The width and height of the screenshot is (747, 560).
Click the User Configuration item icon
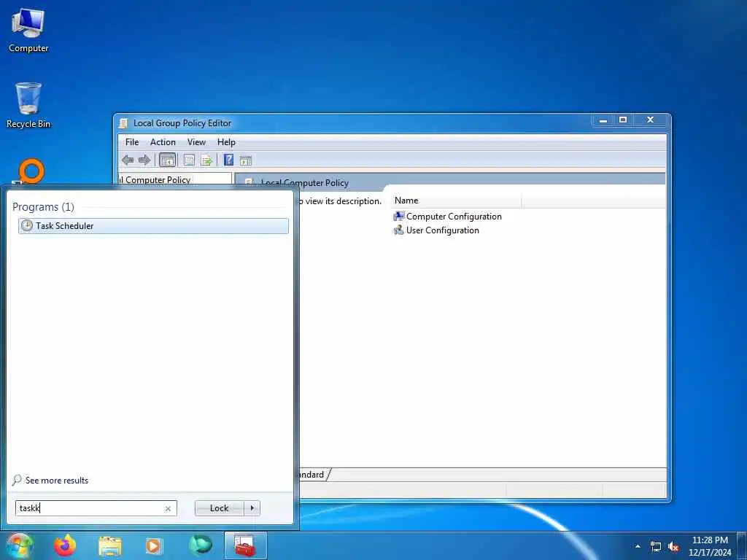tap(399, 230)
